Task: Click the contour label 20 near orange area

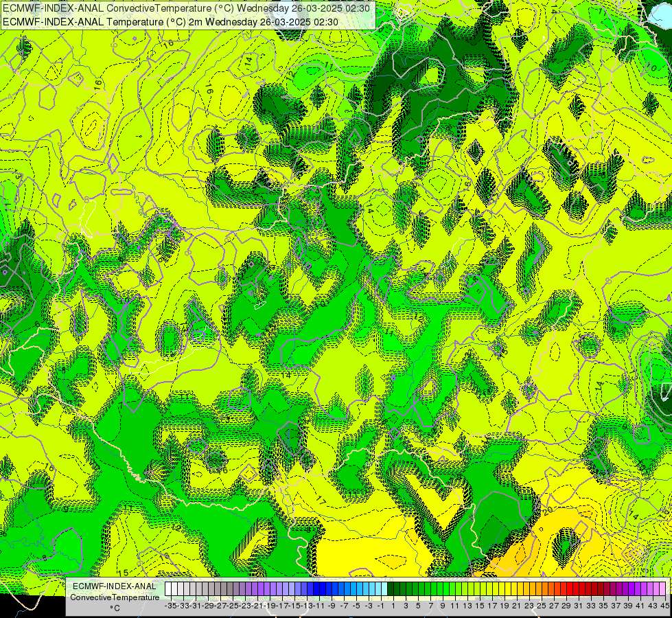Action: click(548, 511)
